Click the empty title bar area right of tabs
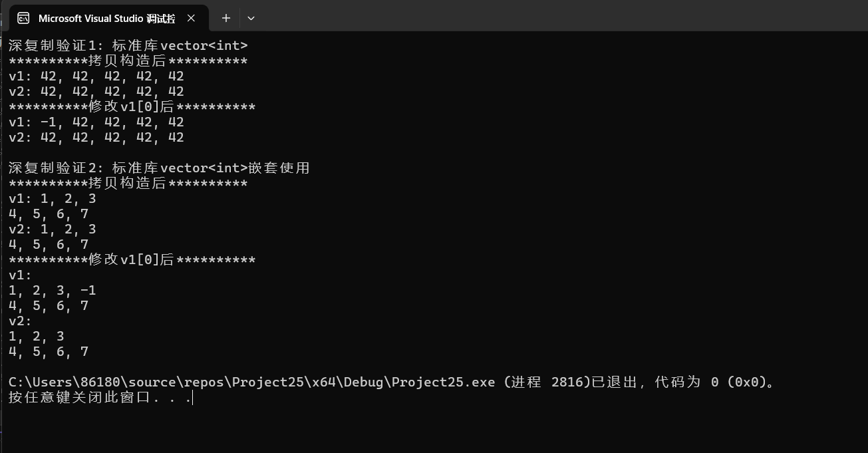Screen dimensions: 868x453 [x=532, y=16]
